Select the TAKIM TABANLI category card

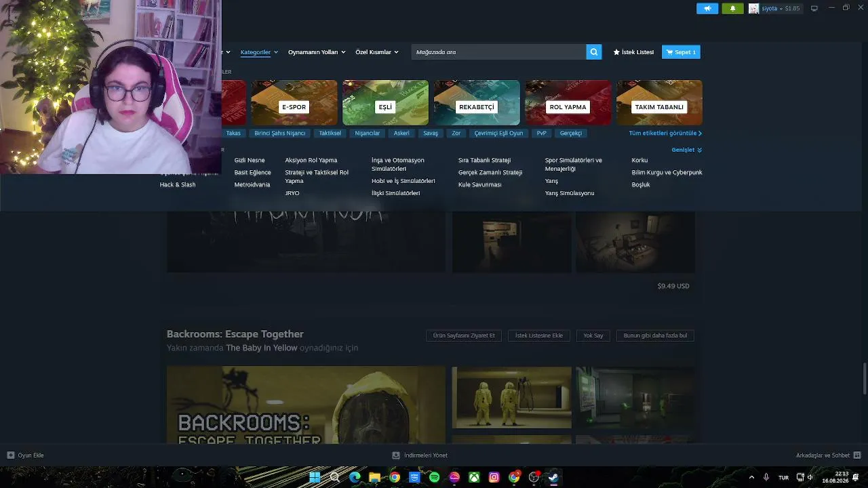[x=659, y=102]
